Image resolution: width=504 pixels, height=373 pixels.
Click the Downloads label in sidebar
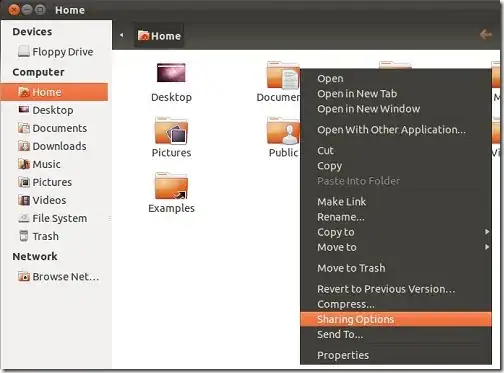tap(59, 146)
